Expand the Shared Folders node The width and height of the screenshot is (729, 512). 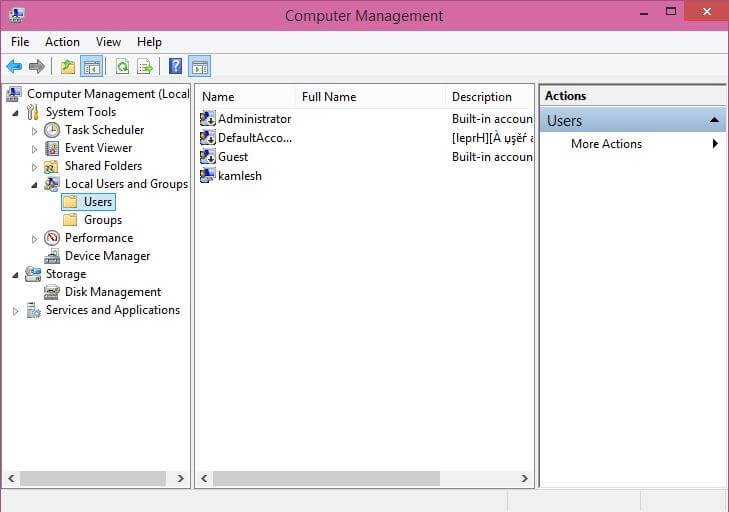coord(34,167)
